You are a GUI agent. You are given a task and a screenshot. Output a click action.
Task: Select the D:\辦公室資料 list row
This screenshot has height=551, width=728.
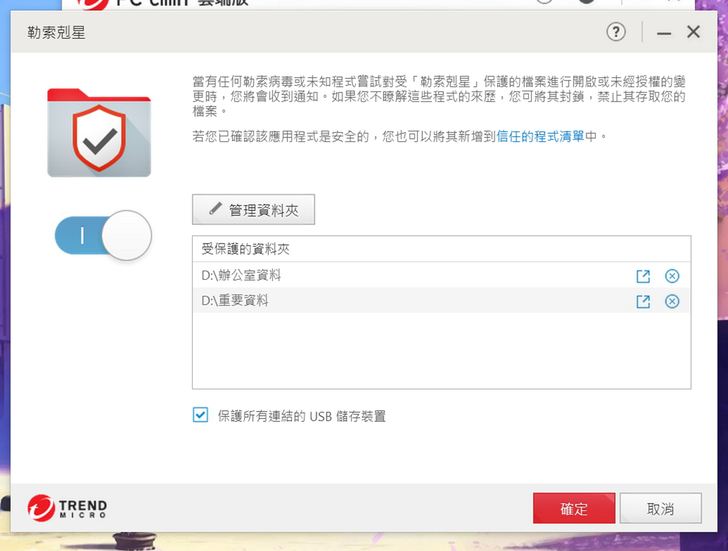pyautogui.click(x=441, y=275)
